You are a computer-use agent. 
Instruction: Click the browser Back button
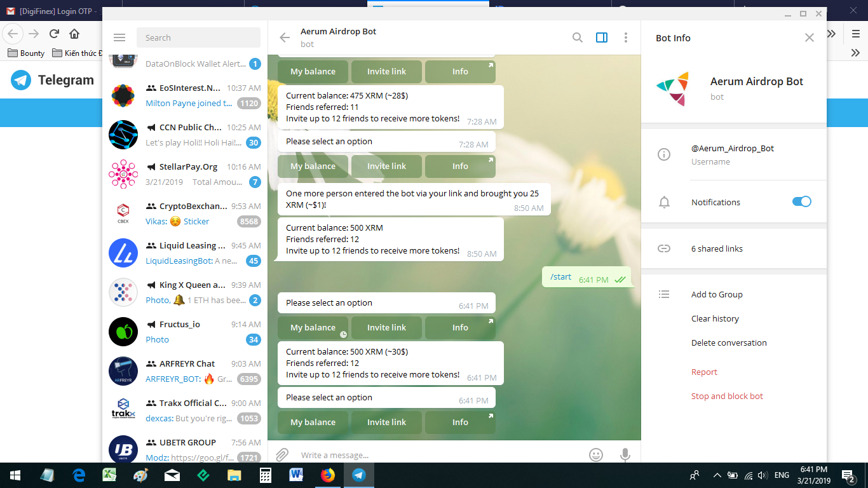tap(14, 34)
